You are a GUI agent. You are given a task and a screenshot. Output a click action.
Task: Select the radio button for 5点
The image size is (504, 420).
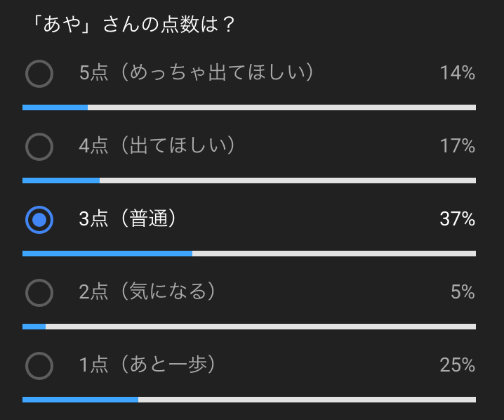coord(39,74)
